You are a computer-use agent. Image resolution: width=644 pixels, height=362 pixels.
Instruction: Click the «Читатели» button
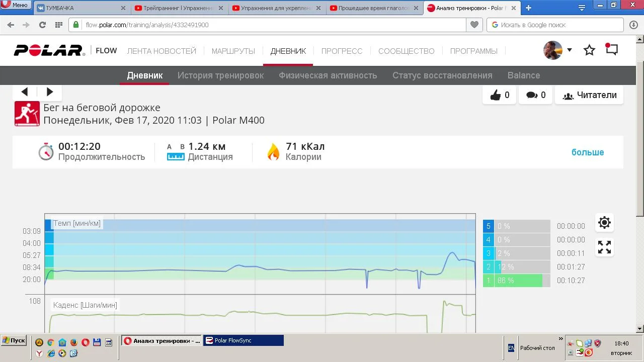pyautogui.click(x=589, y=95)
